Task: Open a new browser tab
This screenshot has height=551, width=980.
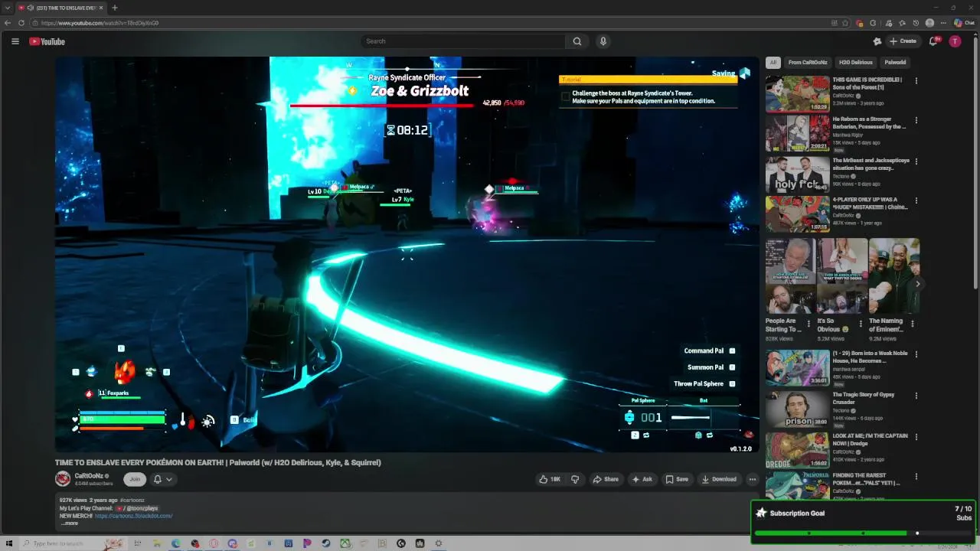Action: tap(115, 8)
